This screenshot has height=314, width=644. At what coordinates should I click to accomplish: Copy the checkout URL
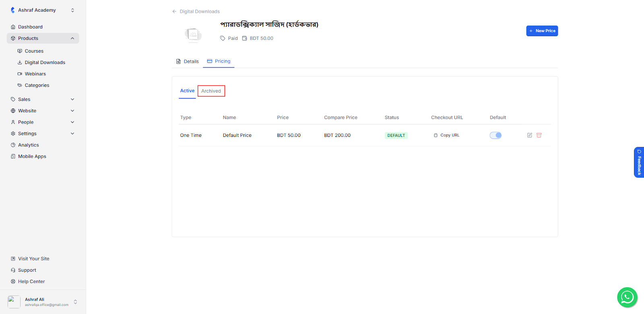point(446,135)
